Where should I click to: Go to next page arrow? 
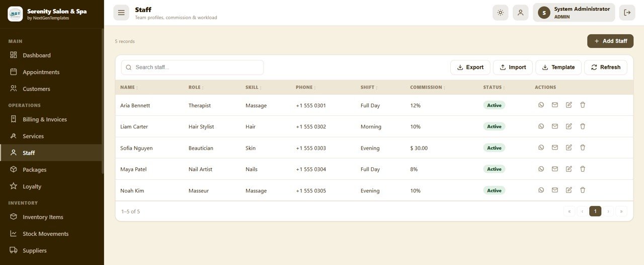(608, 212)
